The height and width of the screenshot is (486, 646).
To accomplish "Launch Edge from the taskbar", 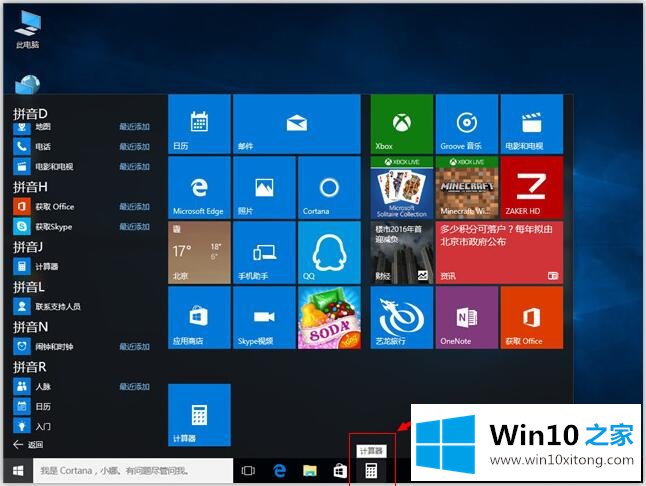I will pyautogui.click(x=279, y=470).
